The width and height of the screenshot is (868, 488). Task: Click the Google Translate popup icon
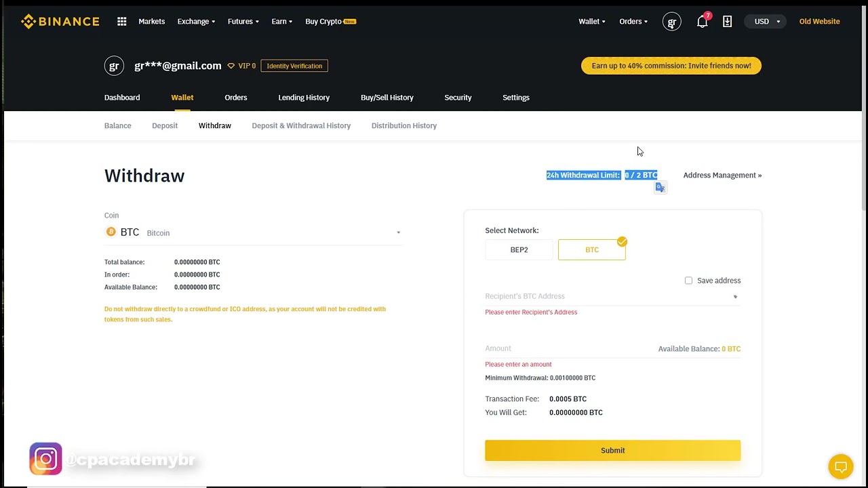point(660,188)
